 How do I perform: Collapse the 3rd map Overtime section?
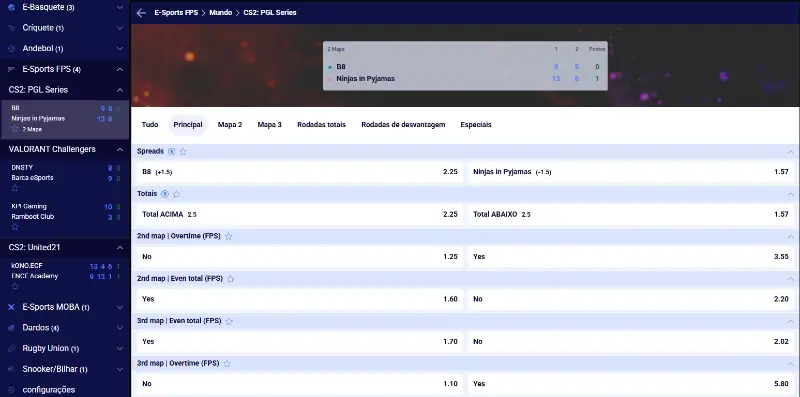[x=791, y=363]
